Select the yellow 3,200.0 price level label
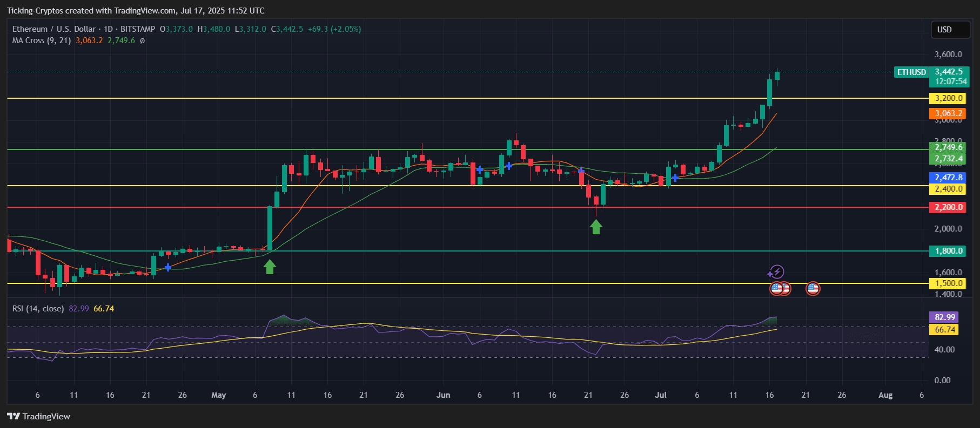 [948, 98]
